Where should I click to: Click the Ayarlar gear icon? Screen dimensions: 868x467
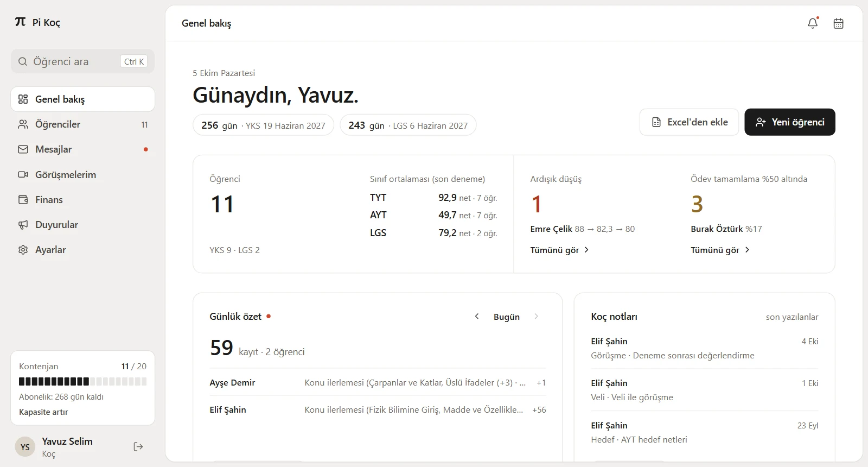click(x=23, y=250)
